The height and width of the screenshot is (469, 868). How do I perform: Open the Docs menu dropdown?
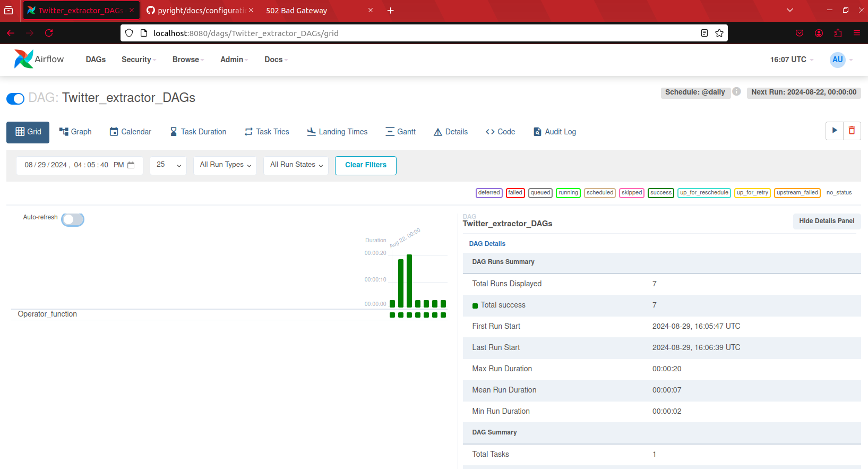coord(276,59)
